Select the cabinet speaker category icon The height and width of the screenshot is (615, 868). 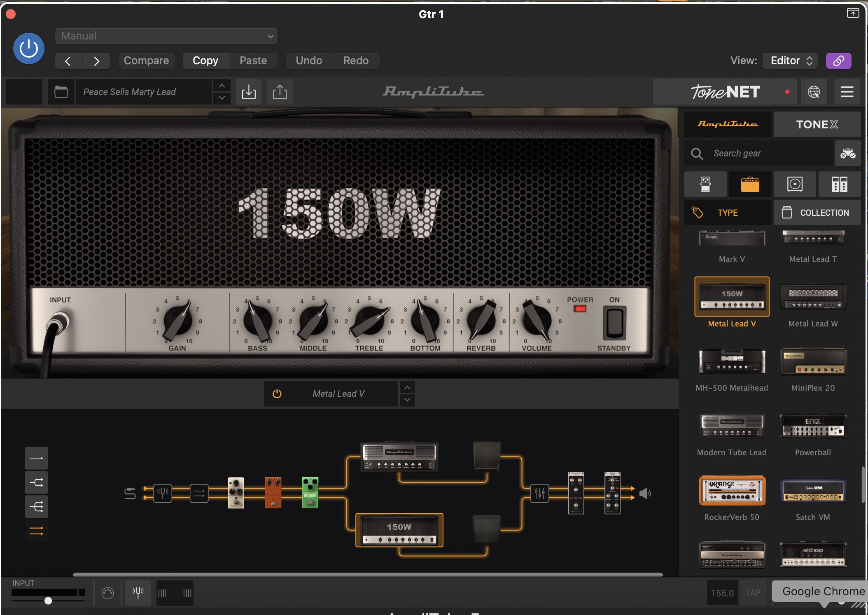click(x=795, y=184)
